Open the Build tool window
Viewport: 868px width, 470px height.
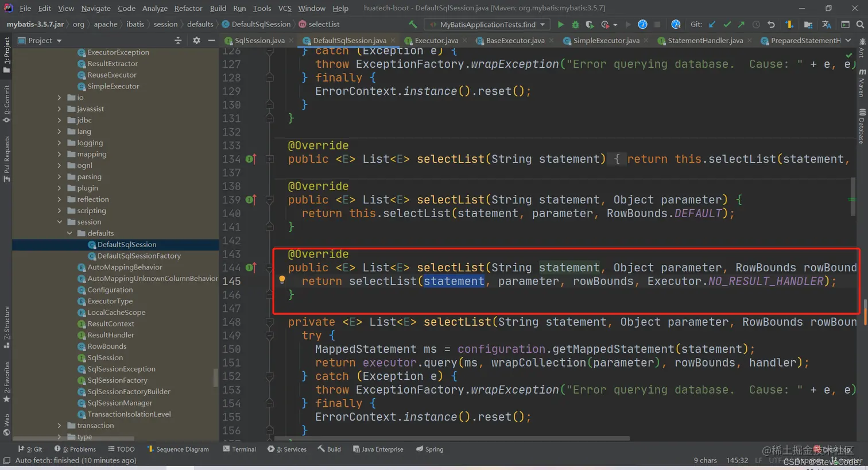click(x=330, y=449)
